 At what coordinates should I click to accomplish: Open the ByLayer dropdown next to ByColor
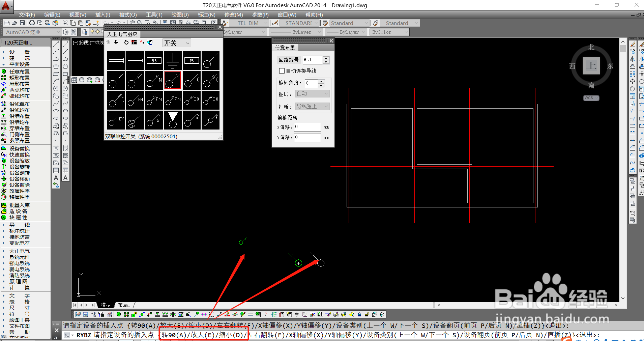click(346, 32)
